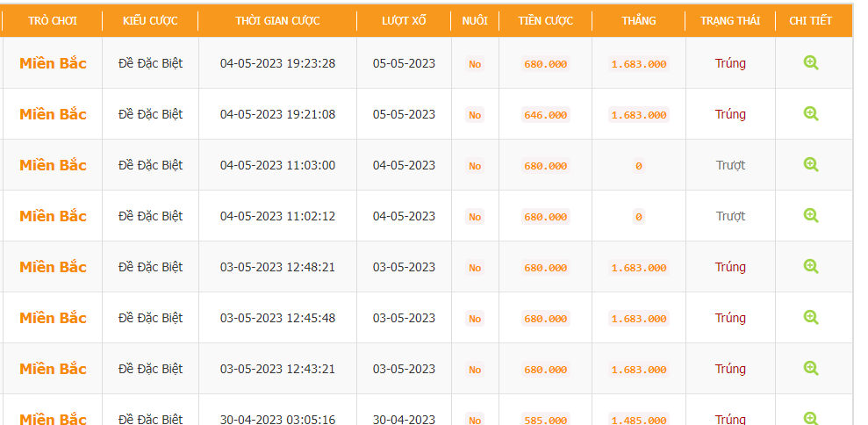Sort by the TRÒ CHƠI column header
This screenshot has width=868, height=425.
coord(53,21)
